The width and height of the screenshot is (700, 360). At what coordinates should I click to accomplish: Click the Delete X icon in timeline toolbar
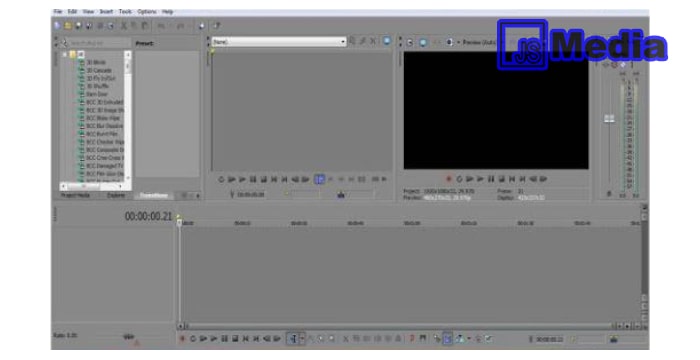click(346, 339)
